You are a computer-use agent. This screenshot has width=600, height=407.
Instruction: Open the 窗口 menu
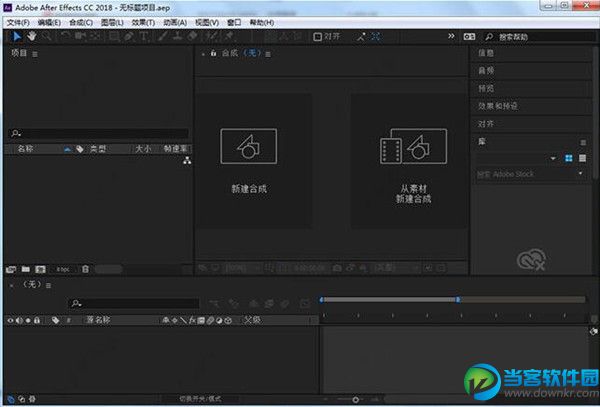tap(234, 23)
